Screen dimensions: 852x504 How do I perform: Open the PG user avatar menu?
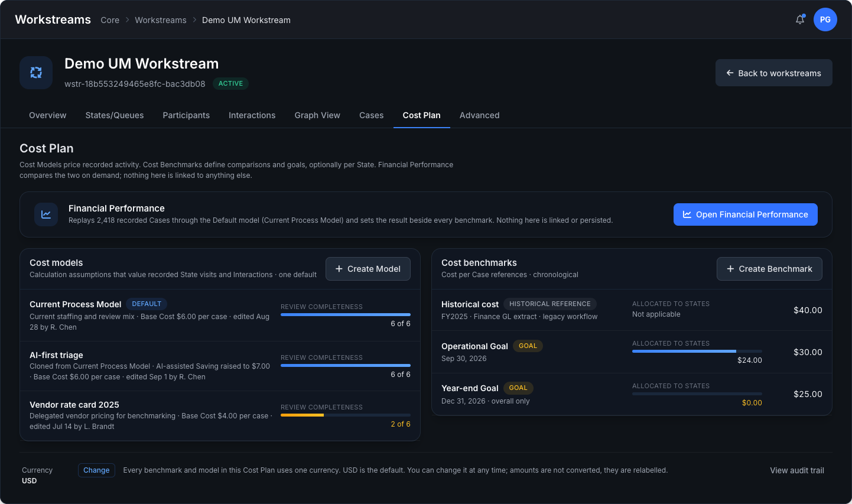coord(825,19)
